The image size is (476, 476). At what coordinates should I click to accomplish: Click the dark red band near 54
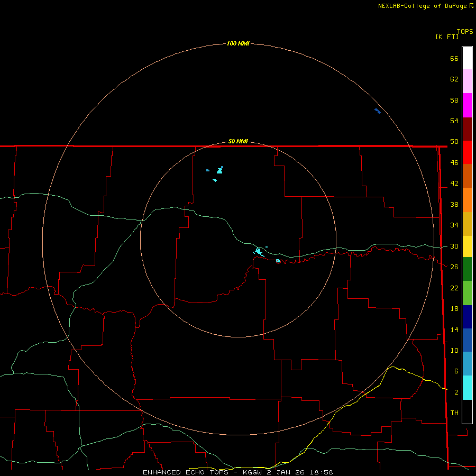point(467,129)
